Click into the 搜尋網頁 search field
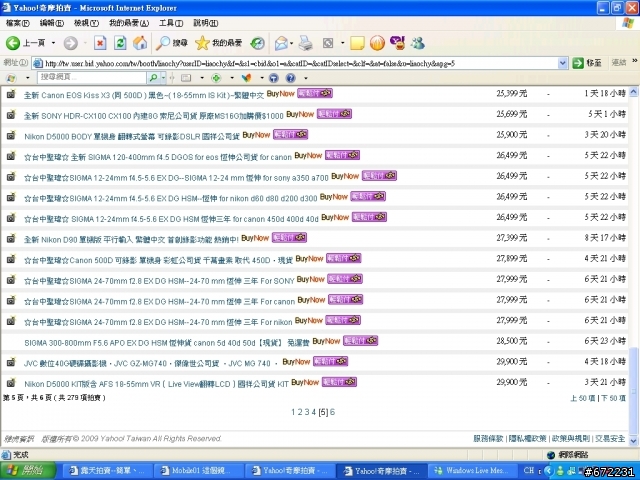Viewport: 640px width, 480px height. click(92, 77)
